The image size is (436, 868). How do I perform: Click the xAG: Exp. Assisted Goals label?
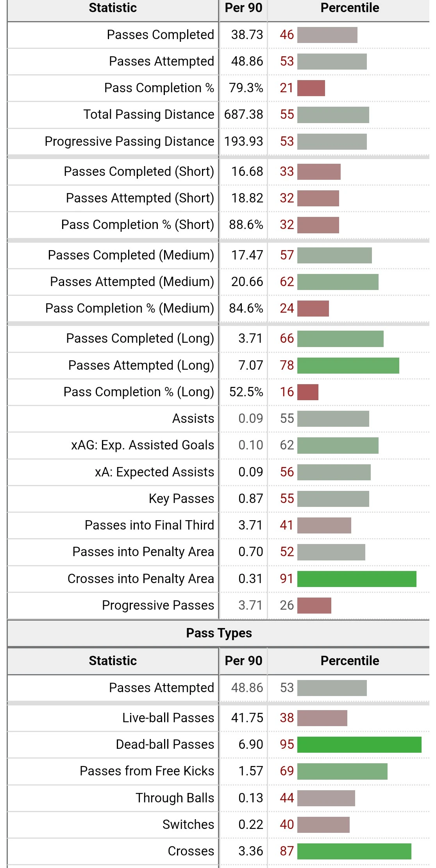(143, 445)
